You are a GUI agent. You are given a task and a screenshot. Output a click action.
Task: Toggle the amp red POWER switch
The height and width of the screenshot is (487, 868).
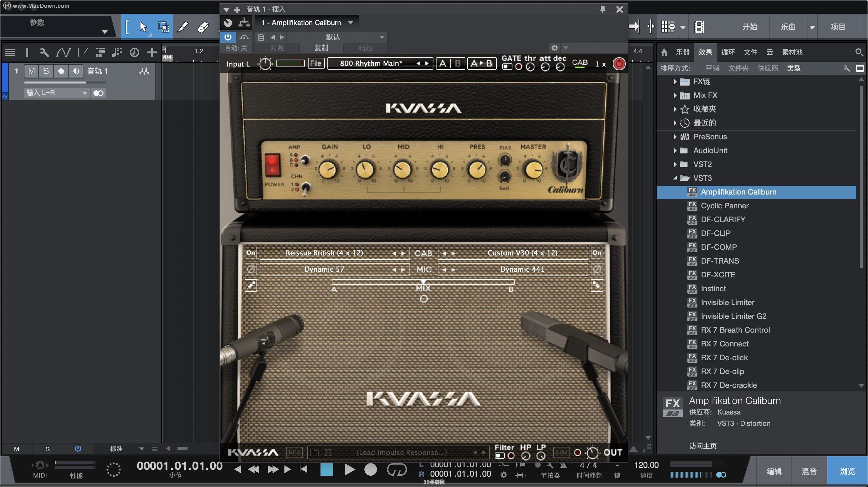272,165
